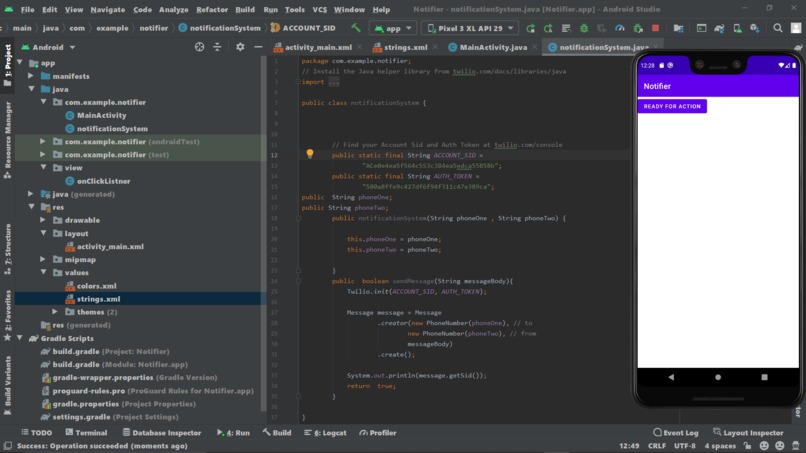Screen dimensions: 806x453
Task: Open the Build menu
Action: click(x=245, y=9)
